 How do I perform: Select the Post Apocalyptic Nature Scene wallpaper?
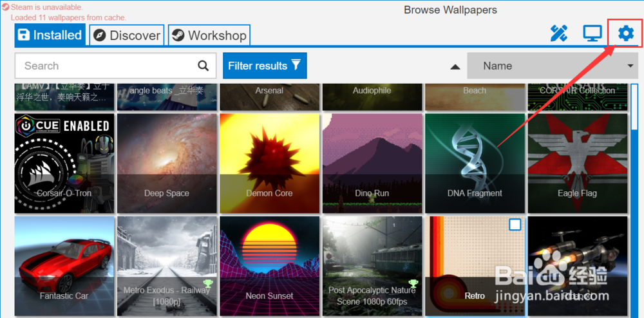pyautogui.click(x=372, y=266)
